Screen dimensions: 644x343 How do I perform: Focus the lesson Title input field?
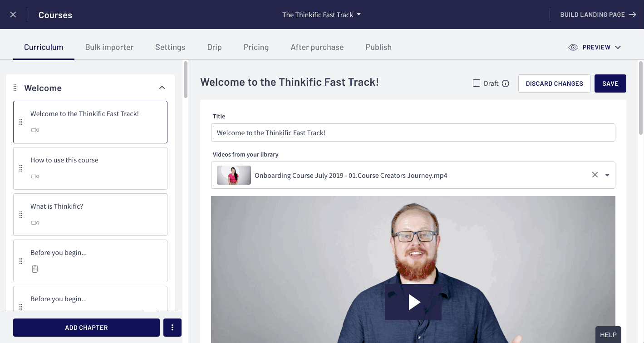pos(413,132)
